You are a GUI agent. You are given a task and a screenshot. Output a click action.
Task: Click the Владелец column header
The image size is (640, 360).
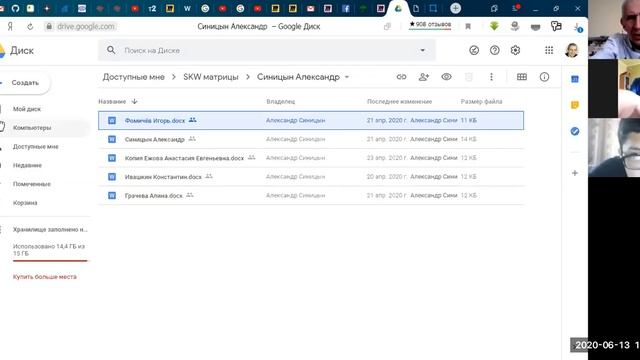280,102
